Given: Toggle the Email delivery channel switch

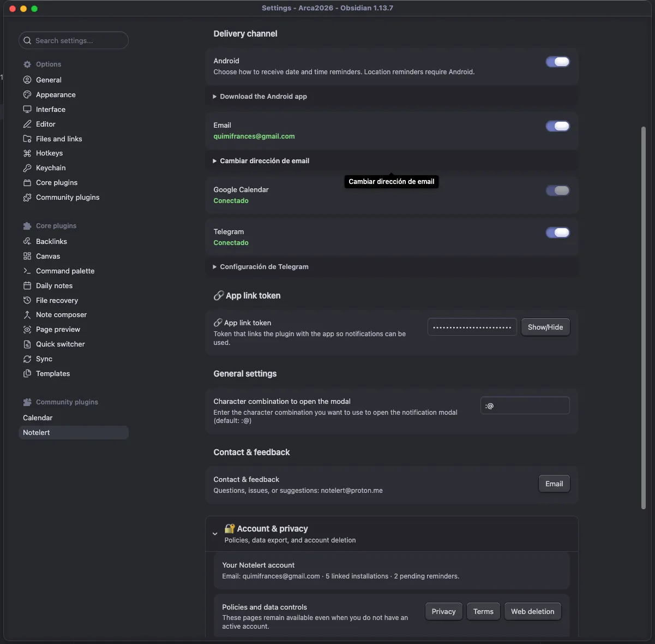Looking at the screenshot, I should pyautogui.click(x=557, y=126).
